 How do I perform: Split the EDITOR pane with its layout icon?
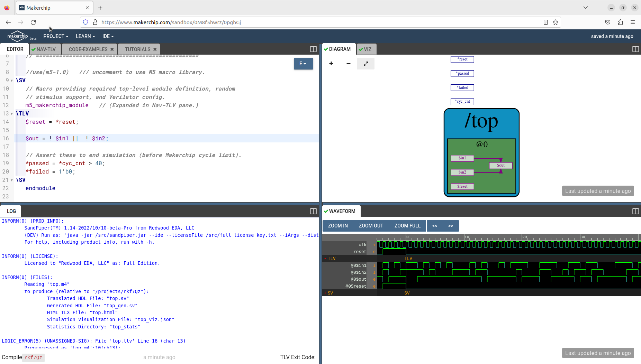(313, 49)
